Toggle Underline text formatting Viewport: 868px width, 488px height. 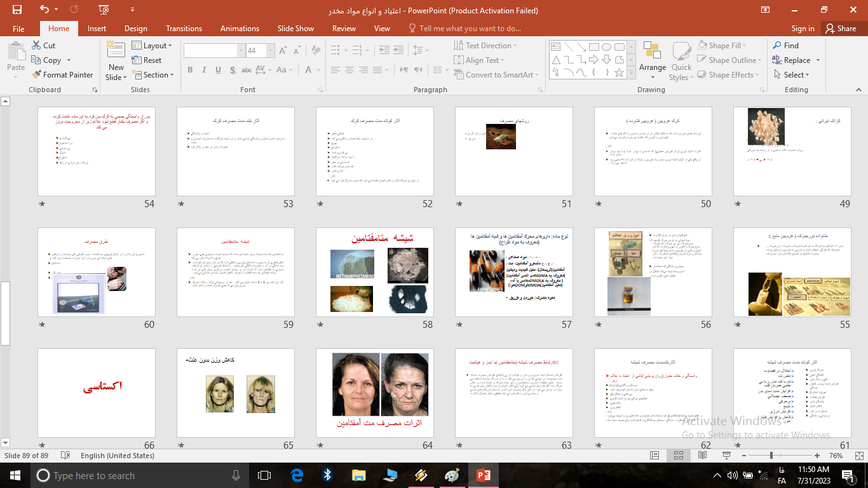click(x=219, y=70)
